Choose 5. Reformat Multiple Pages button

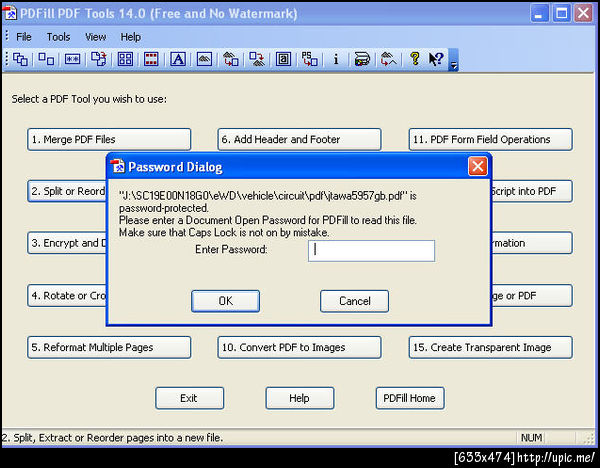tap(109, 347)
